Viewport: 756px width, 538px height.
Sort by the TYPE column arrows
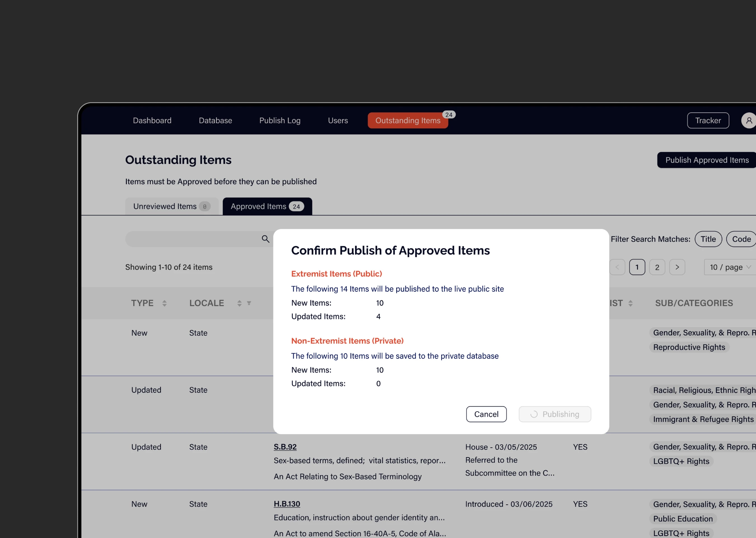(164, 303)
